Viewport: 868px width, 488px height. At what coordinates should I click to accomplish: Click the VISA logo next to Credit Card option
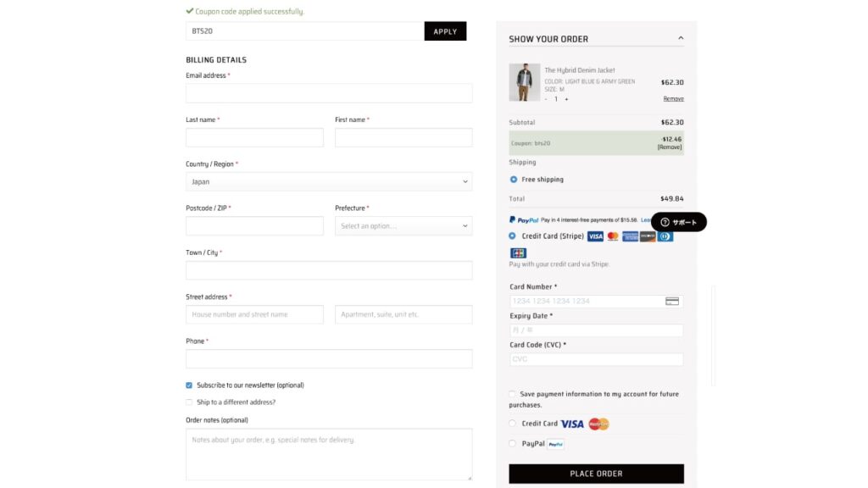(x=572, y=424)
